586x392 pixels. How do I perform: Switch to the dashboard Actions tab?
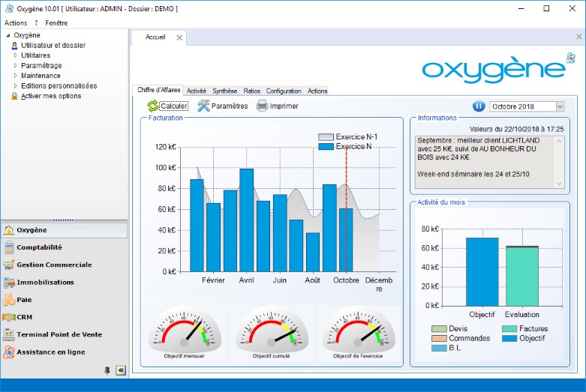(317, 91)
